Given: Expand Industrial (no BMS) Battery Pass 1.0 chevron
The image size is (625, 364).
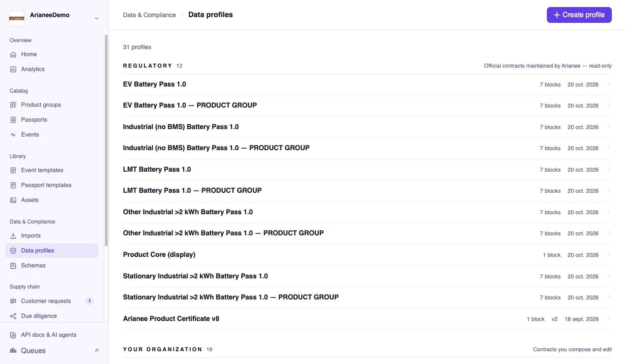Looking at the screenshot, I should point(609,126).
